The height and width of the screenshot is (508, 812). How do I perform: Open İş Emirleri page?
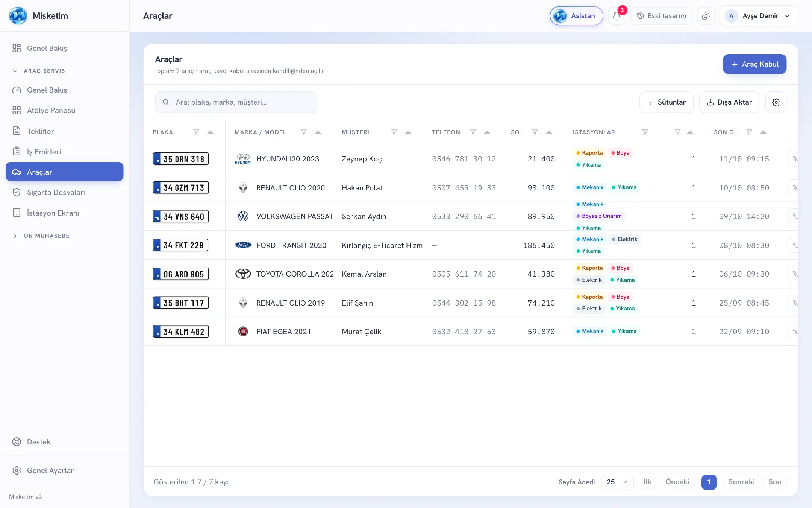point(65,151)
